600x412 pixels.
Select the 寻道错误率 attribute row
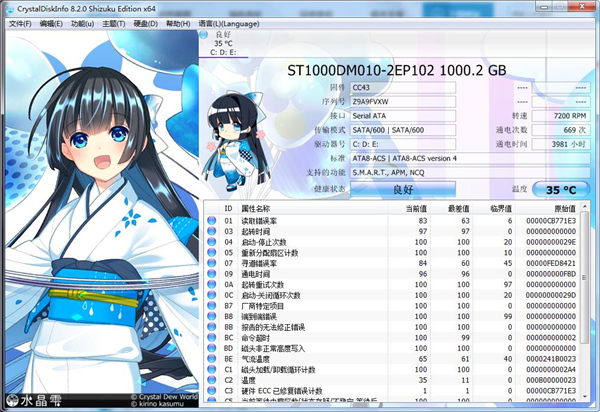[392, 263]
